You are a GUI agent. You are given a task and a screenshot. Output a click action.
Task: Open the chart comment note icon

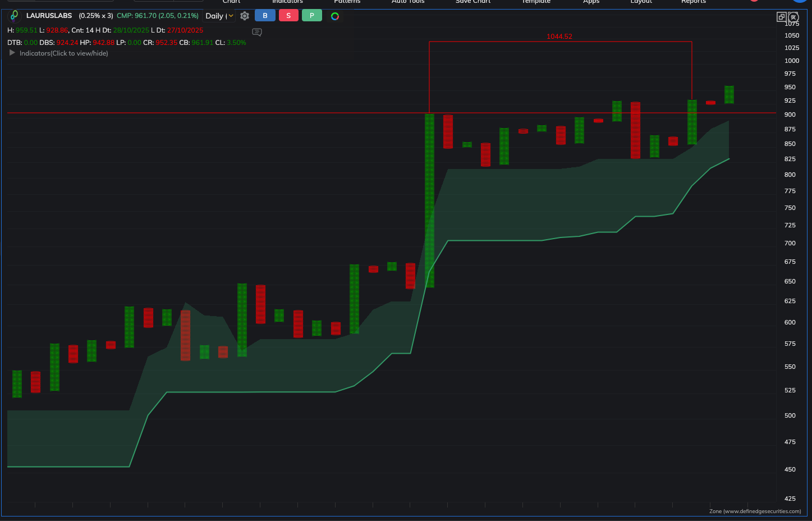coord(257,33)
